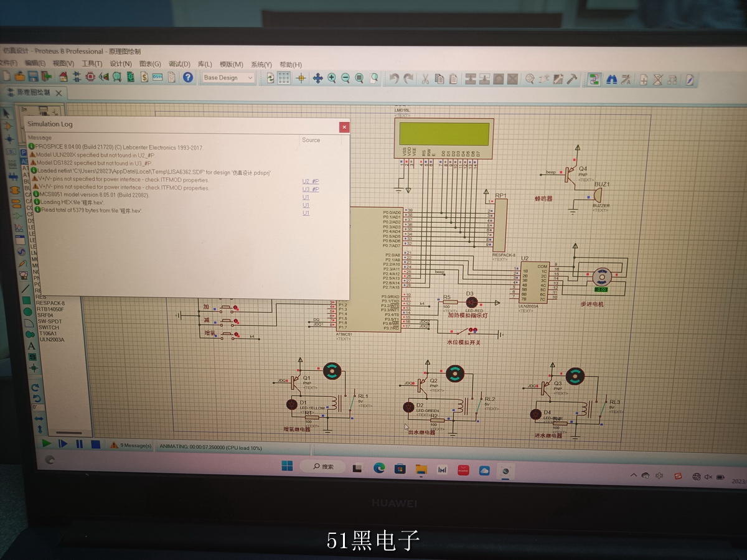Click the step simulation button
Image resolution: width=747 pixels, height=560 pixels.
(63, 444)
